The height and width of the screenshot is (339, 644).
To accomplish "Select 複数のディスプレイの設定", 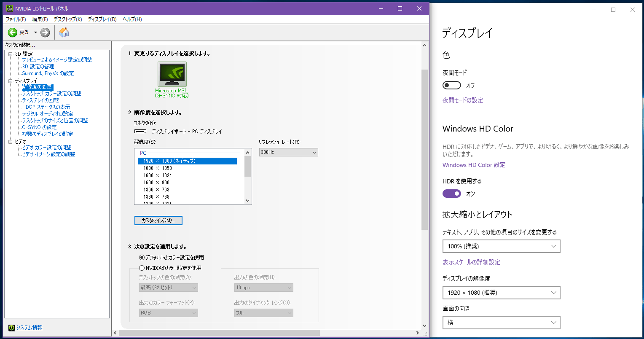I will tap(48, 134).
